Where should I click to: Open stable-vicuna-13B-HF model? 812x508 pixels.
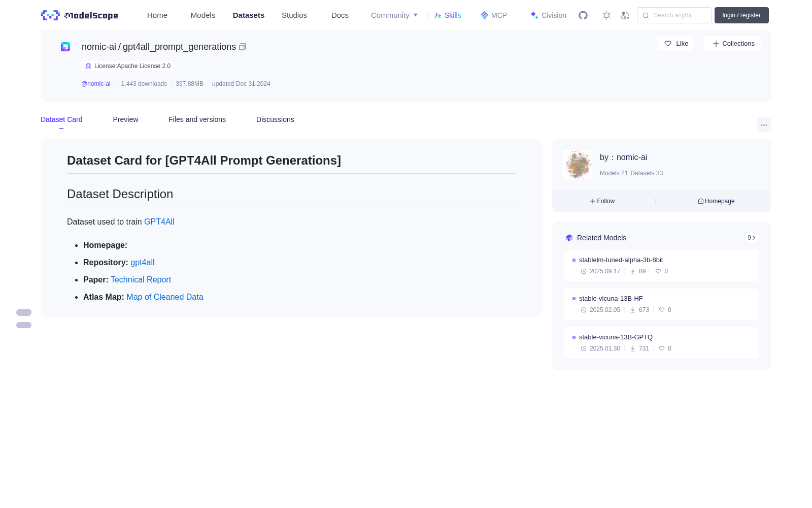pyautogui.click(x=662, y=304)
